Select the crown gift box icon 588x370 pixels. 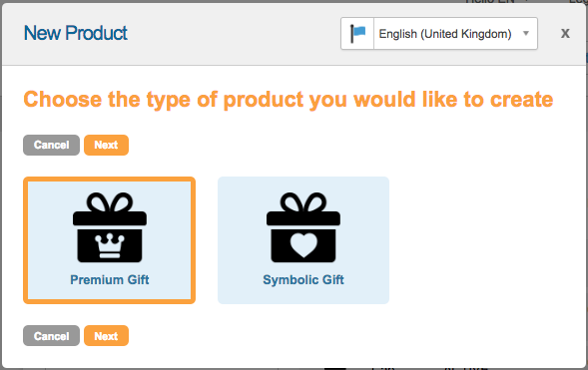110,227
